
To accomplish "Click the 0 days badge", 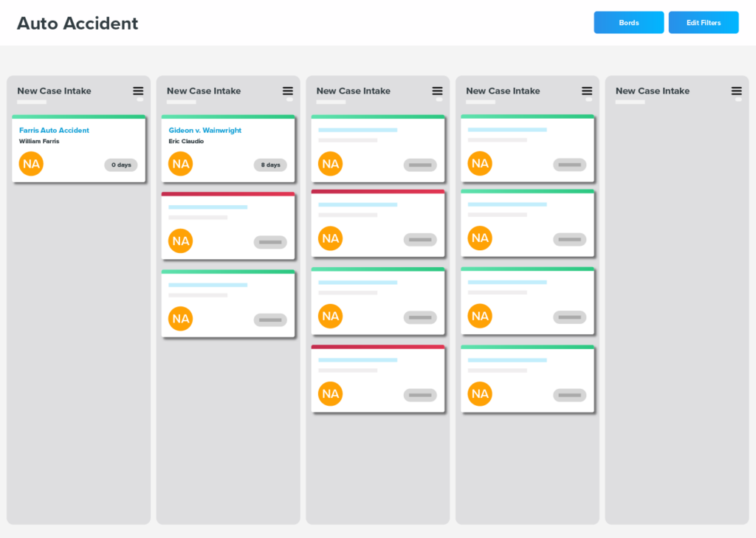I will tap(121, 165).
